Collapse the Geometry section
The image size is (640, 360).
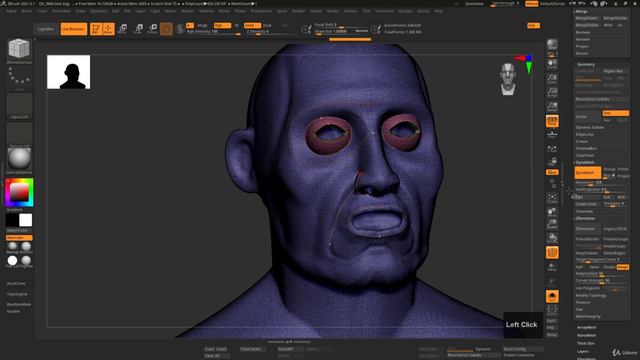point(585,64)
